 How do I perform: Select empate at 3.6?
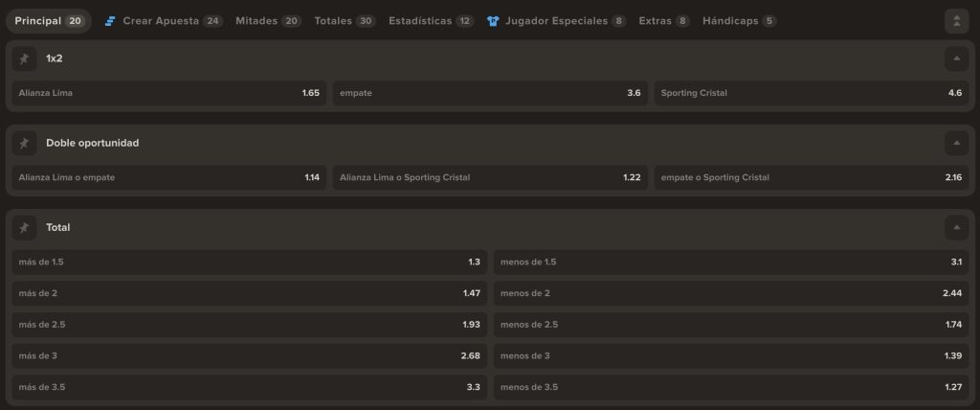coord(490,93)
